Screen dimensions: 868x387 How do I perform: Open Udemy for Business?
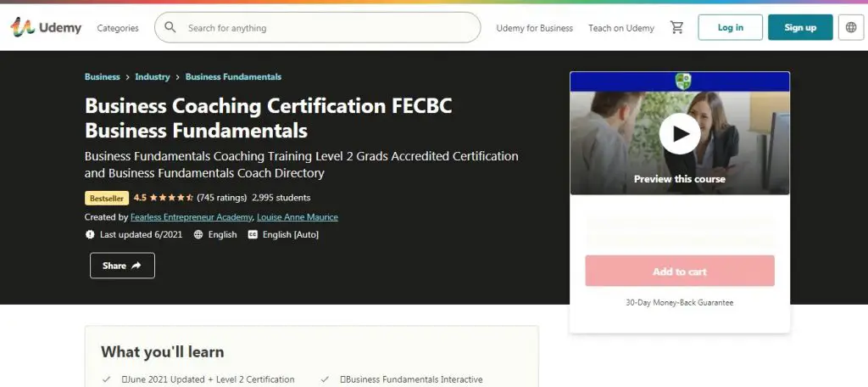535,28
